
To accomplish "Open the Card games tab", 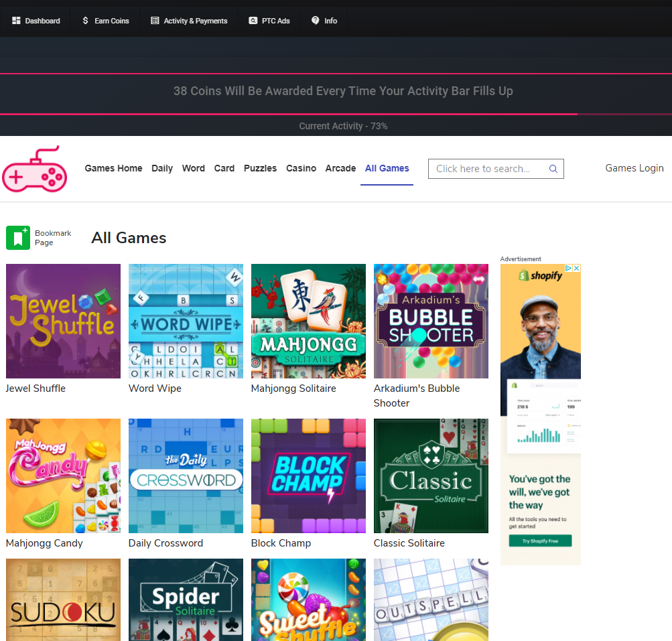I will 224,168.
